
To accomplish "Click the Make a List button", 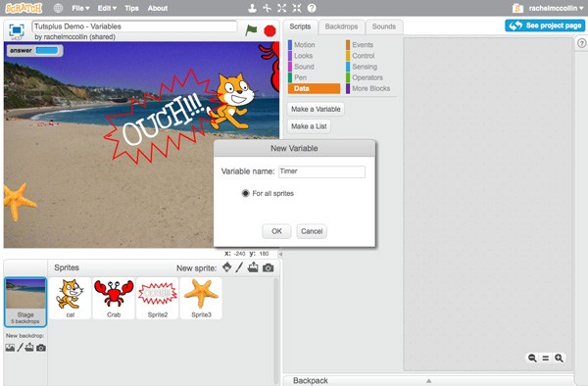I will point(309,126).
